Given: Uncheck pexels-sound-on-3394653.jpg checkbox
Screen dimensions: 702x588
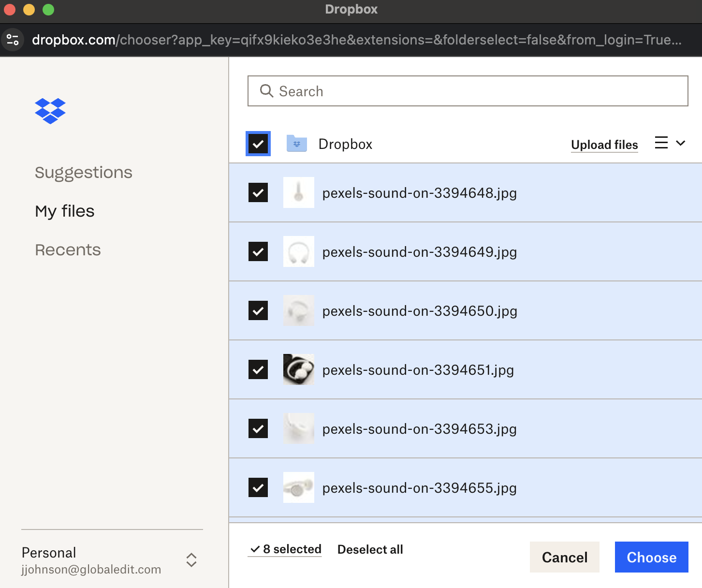Looking at the screenshot, I should click(258, 428).
